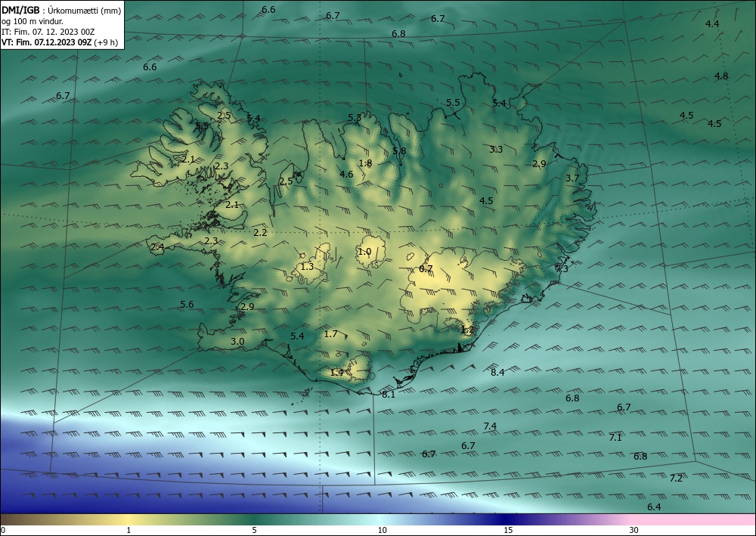Click the '0' tick on the color scale

pyautogui.click(x=3, y=531)
